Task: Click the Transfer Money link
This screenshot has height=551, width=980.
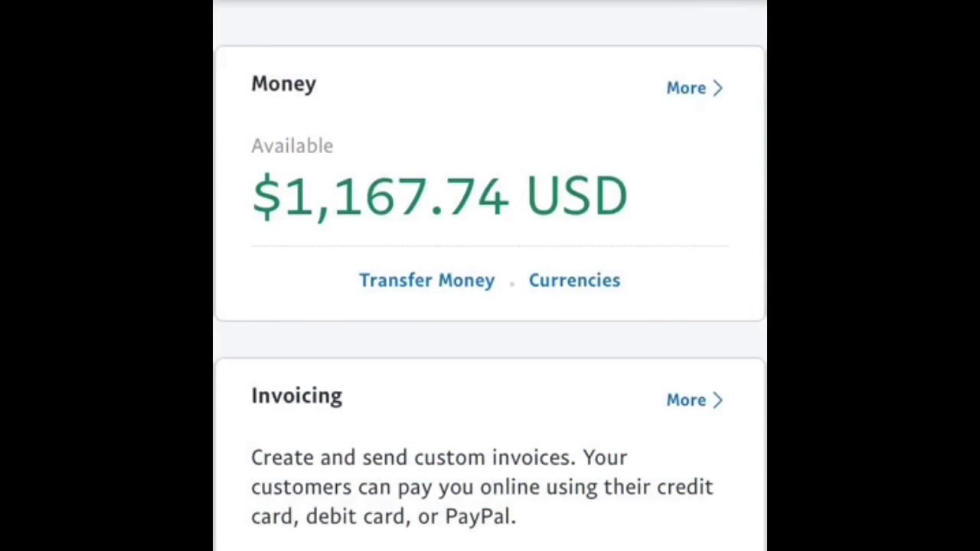Action: (x=426, y=280)
